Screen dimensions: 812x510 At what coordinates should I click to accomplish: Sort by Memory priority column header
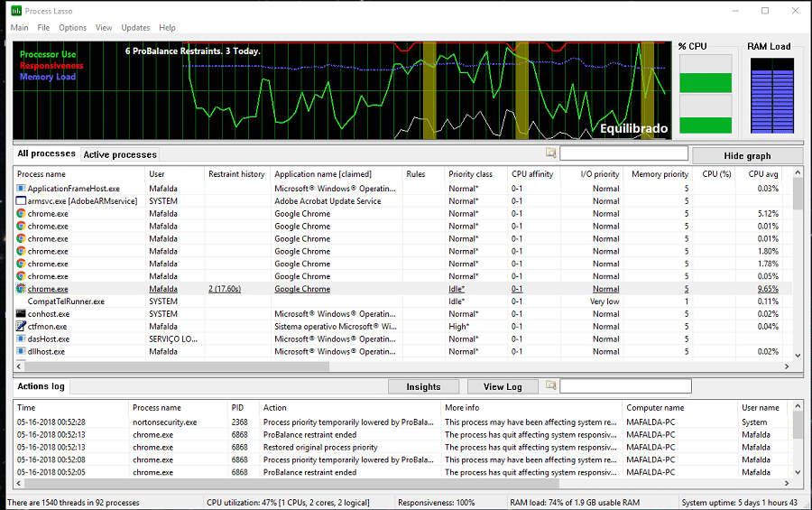point(659,174)
